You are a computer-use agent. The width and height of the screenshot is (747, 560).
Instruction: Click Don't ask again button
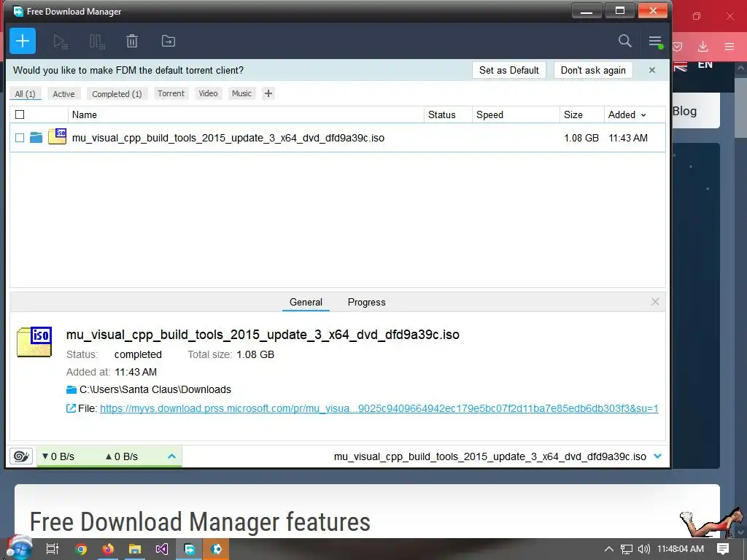(x=593, y=70)
